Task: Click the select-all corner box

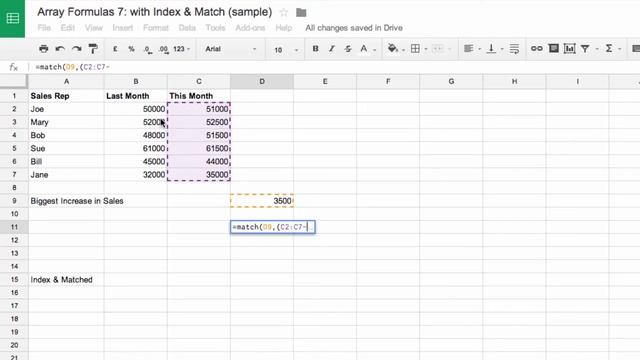Action: point(14,81)
